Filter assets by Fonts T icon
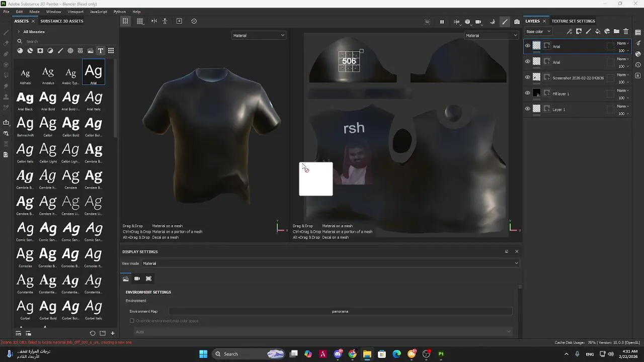Viewport: 644px width, 362px height. (x=101, y=51)
